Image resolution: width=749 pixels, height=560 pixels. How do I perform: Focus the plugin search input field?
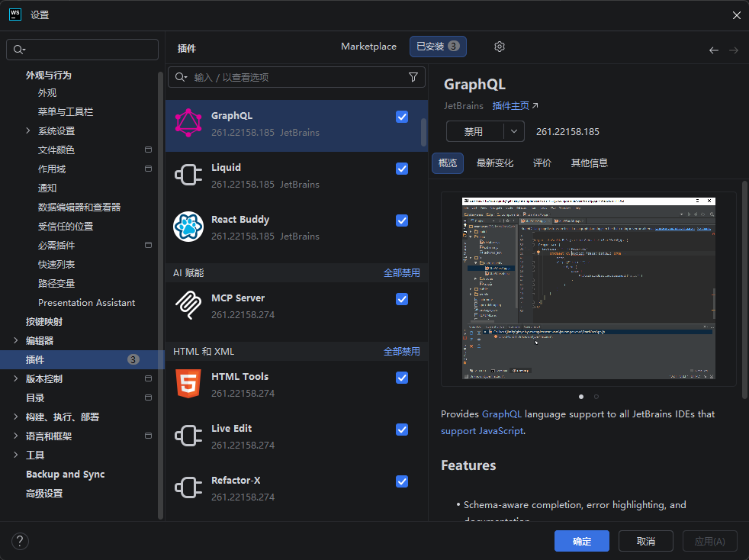coord(296,77)
